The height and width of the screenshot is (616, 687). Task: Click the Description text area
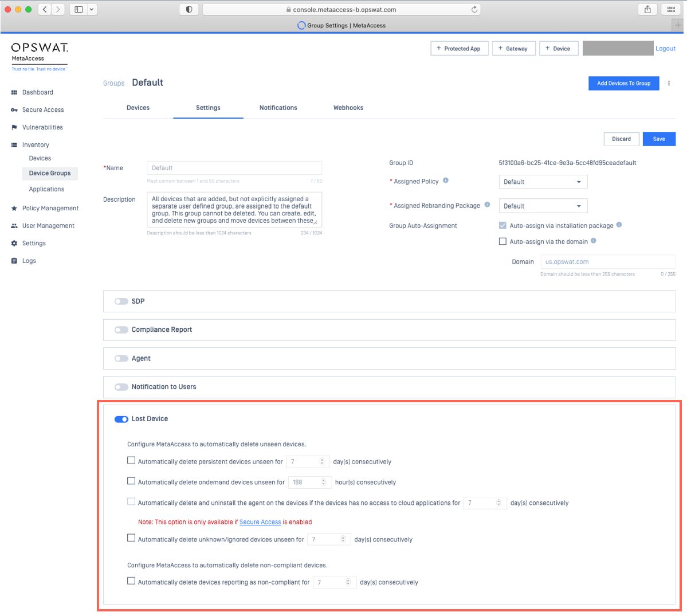(x=234, y=210)
